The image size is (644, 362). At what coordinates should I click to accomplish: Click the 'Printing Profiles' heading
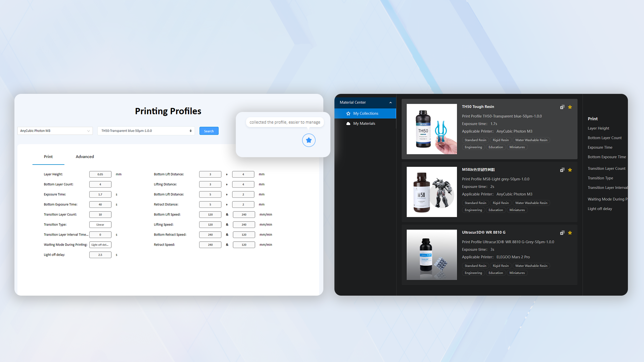pos(168,111)
